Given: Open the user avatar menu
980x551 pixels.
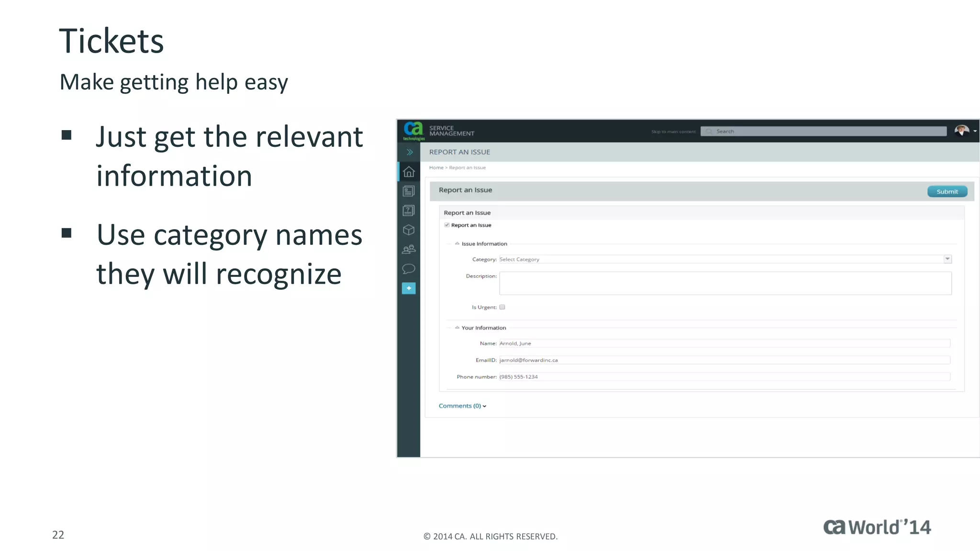Looking at the screenshot, I should (x=963, y=131).
